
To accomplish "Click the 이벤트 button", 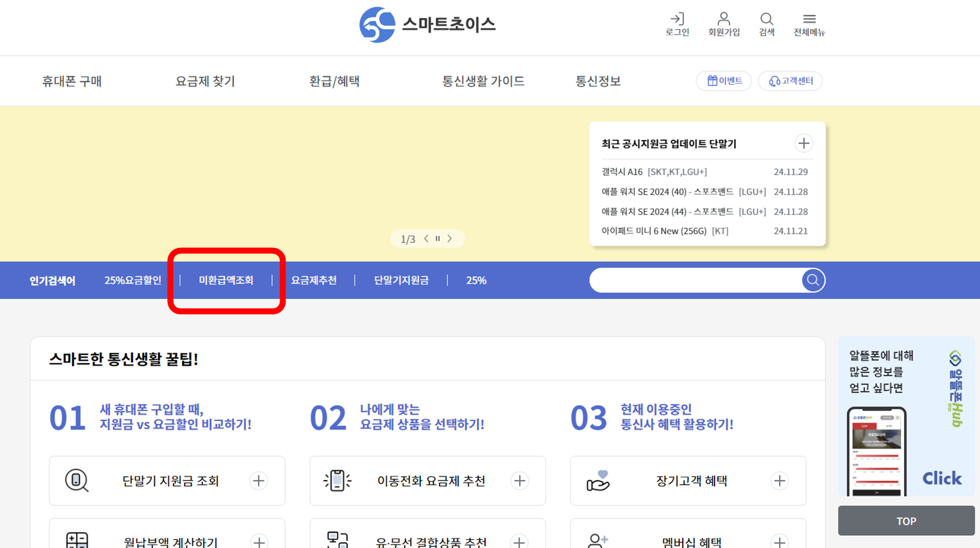I will [x=723, y=81].
